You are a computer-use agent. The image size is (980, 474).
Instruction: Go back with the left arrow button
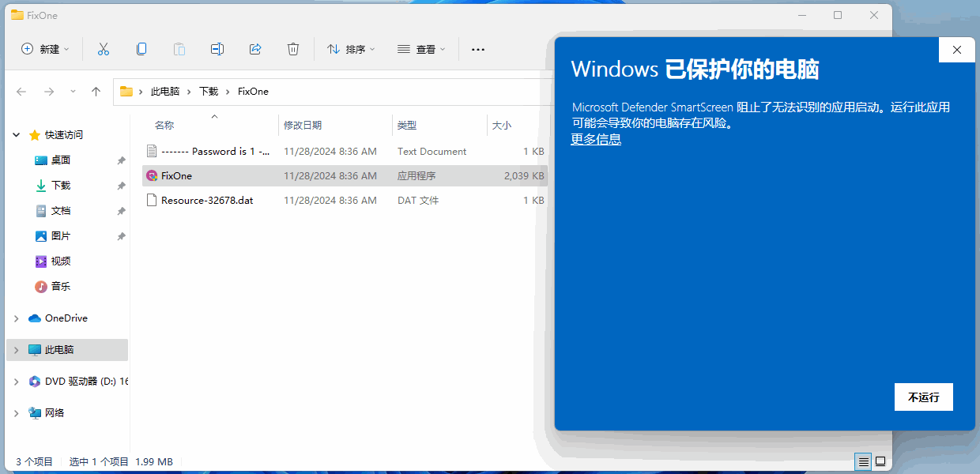pos(21,92)
